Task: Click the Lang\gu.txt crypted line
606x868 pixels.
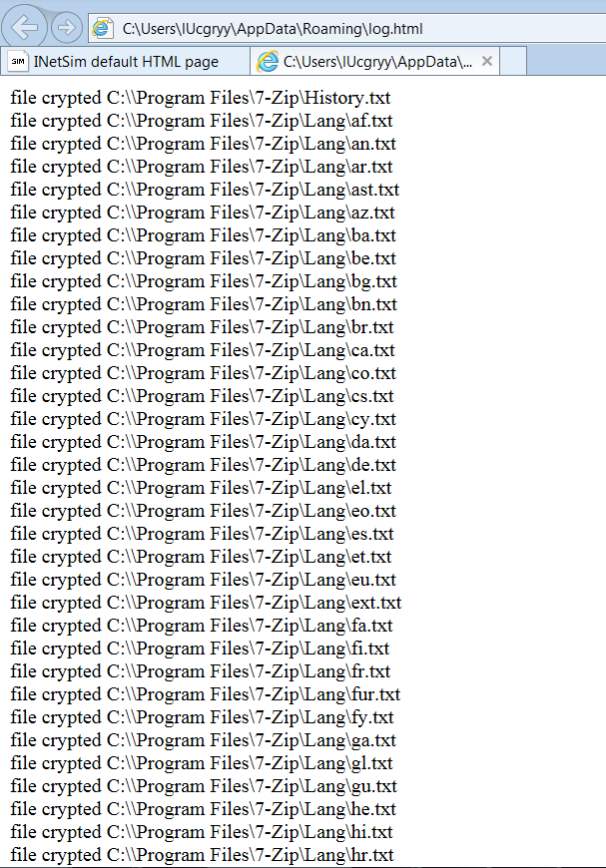Action: (204, 786)
